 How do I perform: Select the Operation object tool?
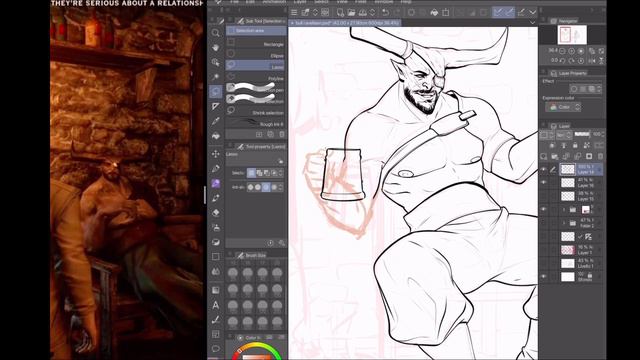[216, 62]
